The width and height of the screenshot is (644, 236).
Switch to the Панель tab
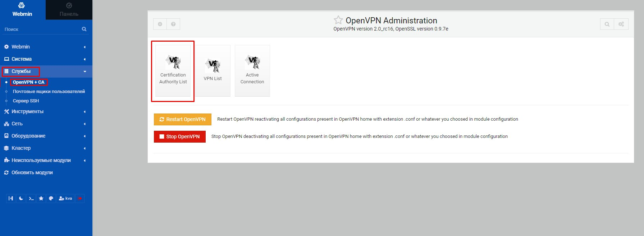[69, 10]
